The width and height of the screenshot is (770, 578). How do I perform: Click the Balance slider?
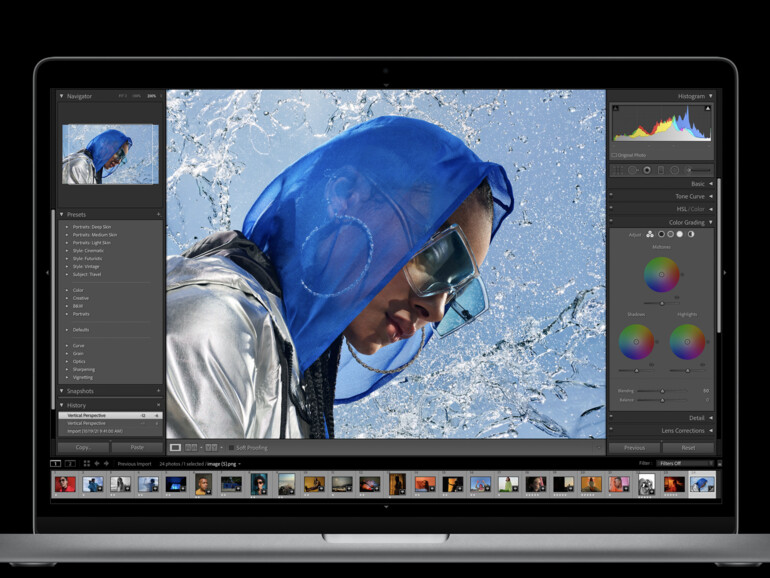coord(662,400)
